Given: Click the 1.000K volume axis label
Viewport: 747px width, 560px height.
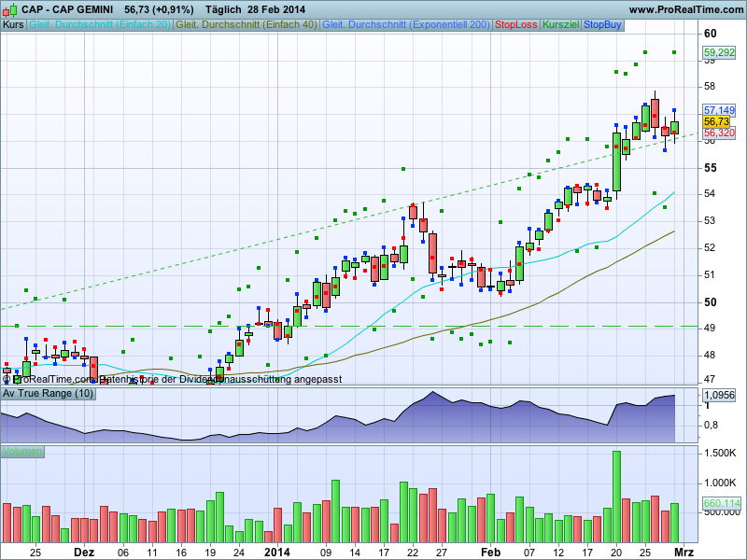Looking at the screenshot, I should pos(720,483).
